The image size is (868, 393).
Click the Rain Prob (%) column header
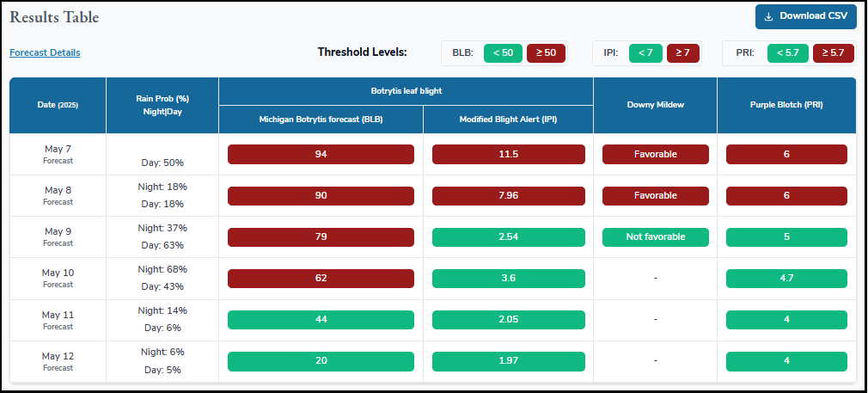coord(162,105)
